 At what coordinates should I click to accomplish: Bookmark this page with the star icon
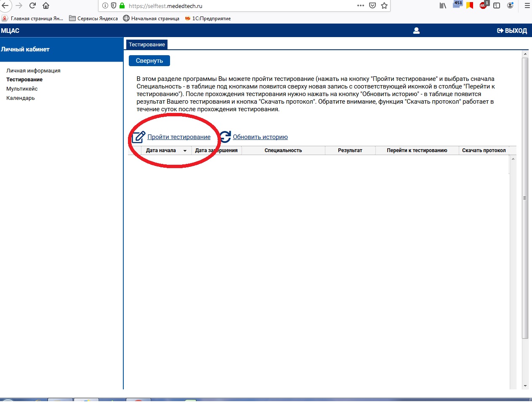tap(384, 6)
